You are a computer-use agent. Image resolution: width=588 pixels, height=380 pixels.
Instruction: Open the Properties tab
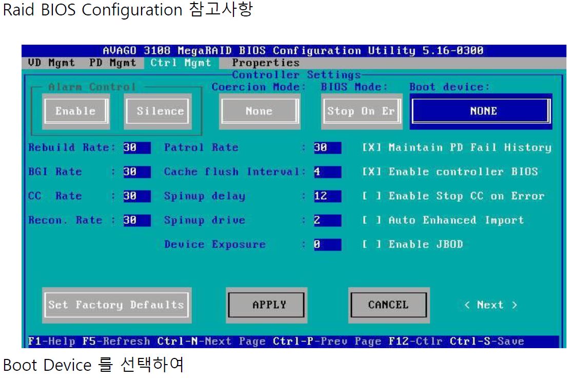pyautogui.click(x=266, y=63)
